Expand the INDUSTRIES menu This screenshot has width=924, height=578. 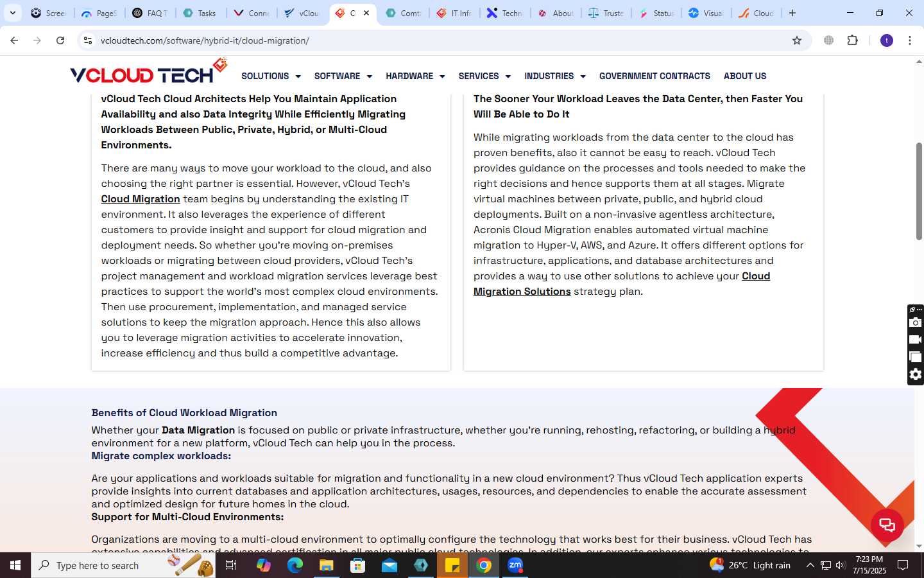pos(555,76)
